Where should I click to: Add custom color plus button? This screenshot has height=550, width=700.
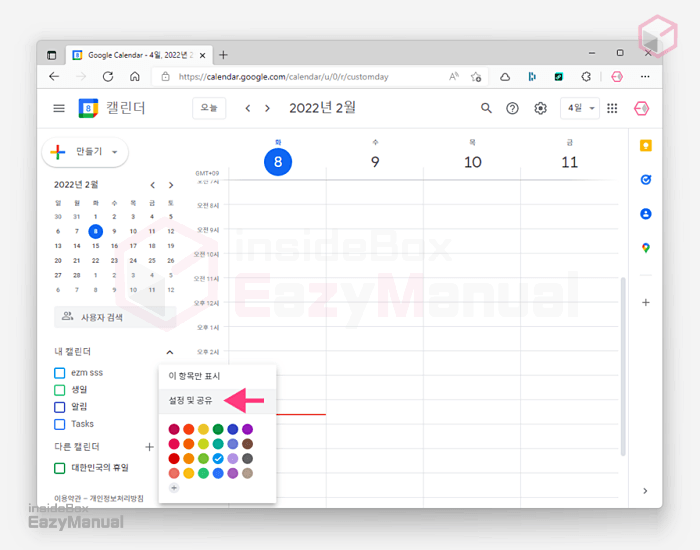click(174, 488)
